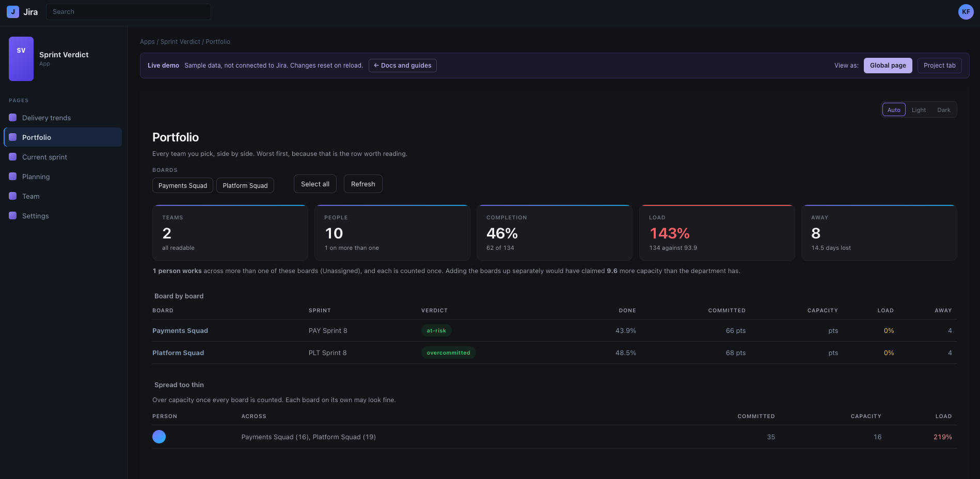This screenshot has height=479, width=980.
Task: Click the PLT Sprint 8 cell
Action: pyautogui.click(x=328, y=353)
